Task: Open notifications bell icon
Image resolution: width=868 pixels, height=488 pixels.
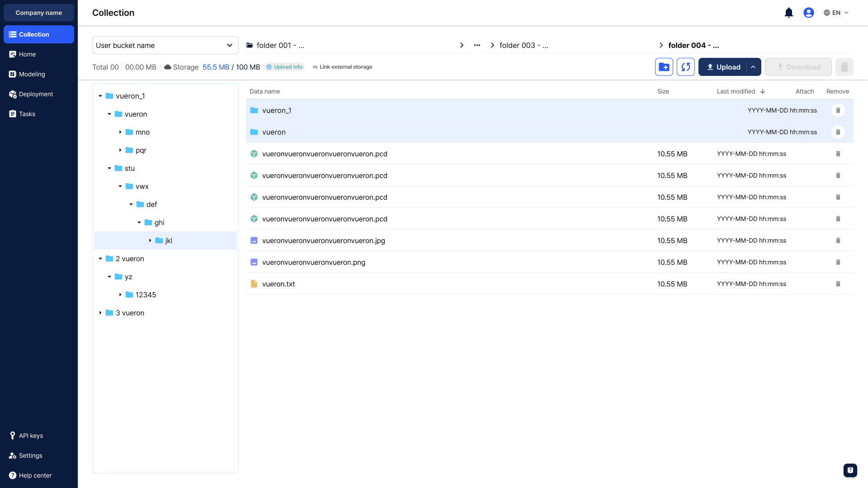Action: click(788, 13)
